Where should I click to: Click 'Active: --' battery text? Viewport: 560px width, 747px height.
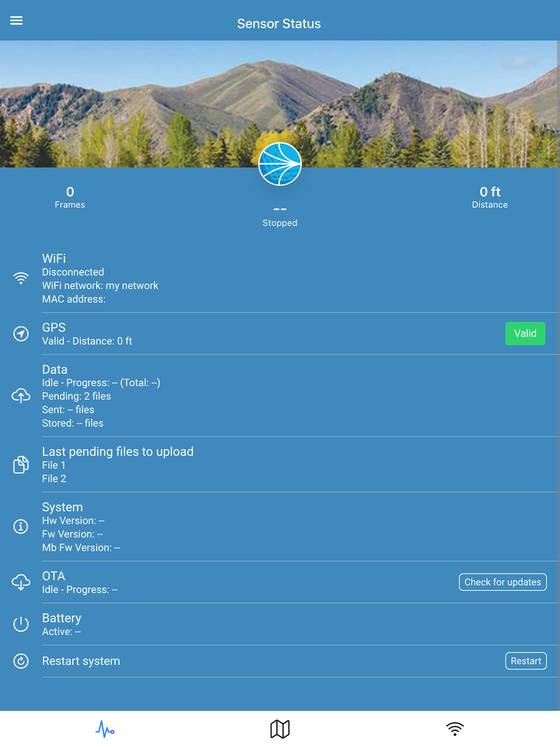pos(61,632)
